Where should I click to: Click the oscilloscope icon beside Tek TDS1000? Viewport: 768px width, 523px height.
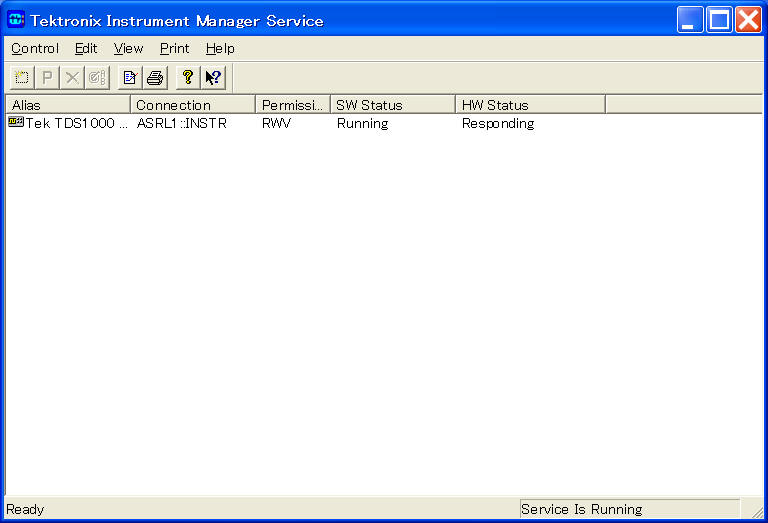coord(16,122)
